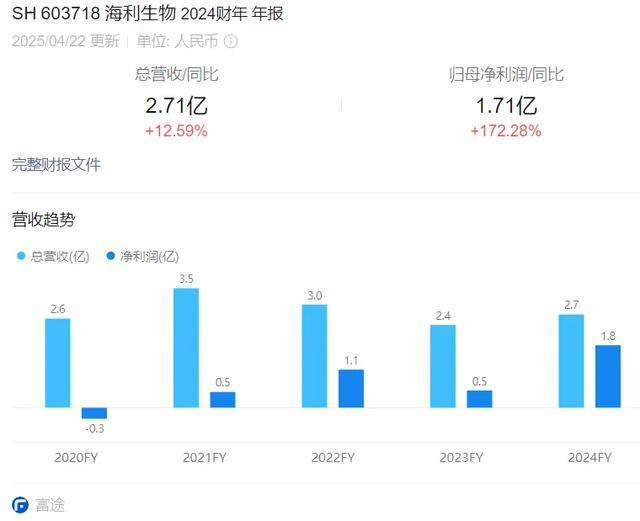Click the 归母净利润/同比 heading
The height and width of the screenshot is (521, 640).
point(506,74)
